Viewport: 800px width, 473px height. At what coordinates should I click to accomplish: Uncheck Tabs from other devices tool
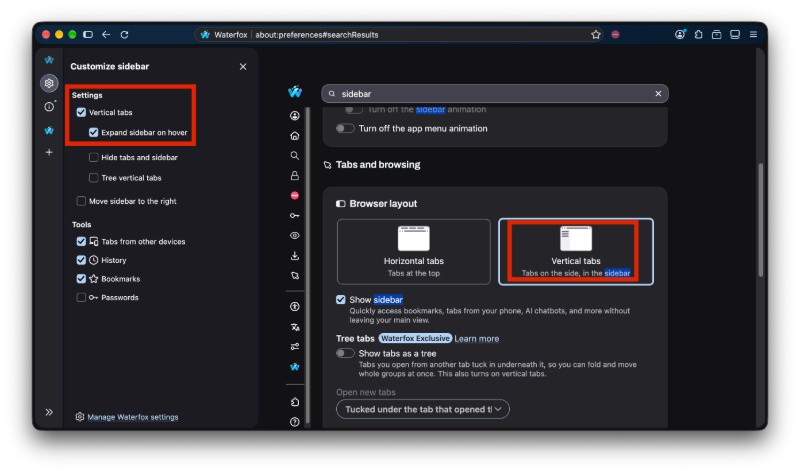[81, 241]
